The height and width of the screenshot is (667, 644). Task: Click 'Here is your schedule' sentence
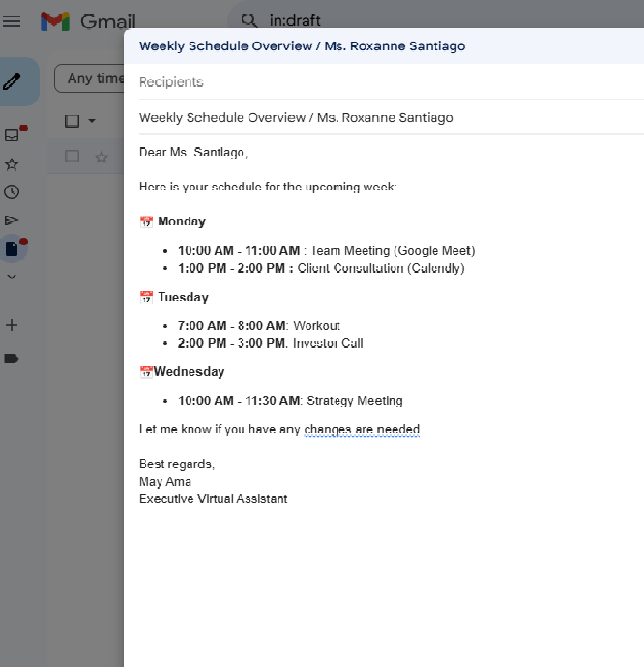click(268, 187)
